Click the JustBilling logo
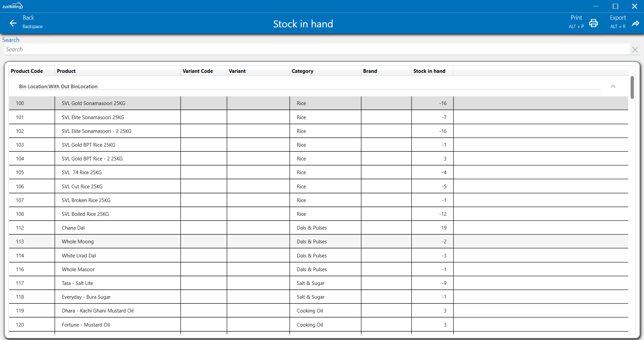This screenshot has height=340, width=644. coord(12,6)
